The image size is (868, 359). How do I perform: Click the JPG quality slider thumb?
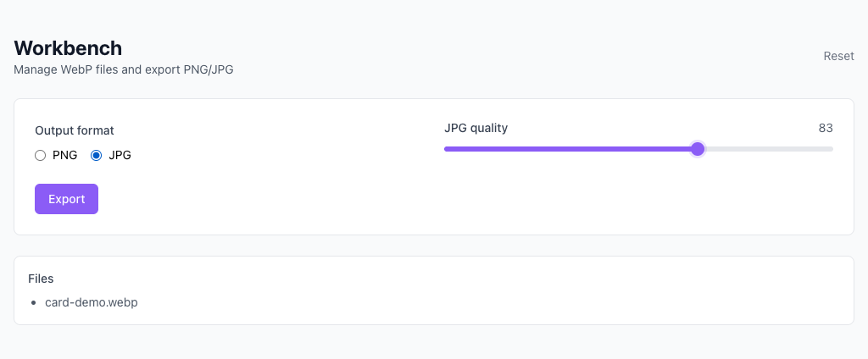tap(698, 149)
